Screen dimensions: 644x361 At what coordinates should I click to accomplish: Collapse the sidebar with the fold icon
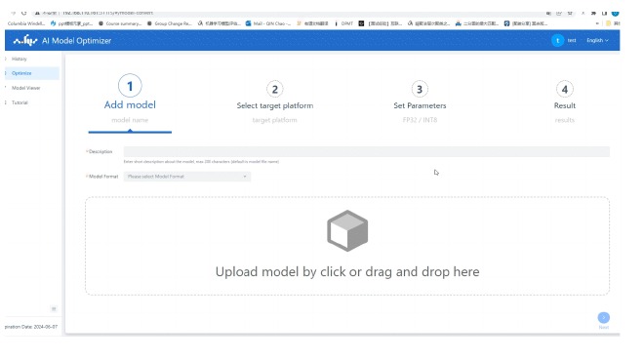(x=54, y=309)
